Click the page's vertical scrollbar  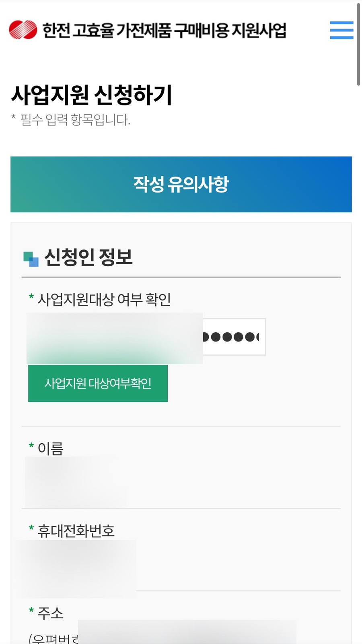tap(358, 44)
